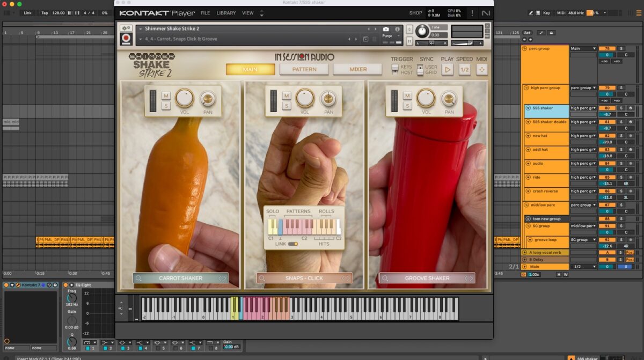
Task: Open the 4_4 - Carrot snapshot dropdown
Action: click(141, 39)
